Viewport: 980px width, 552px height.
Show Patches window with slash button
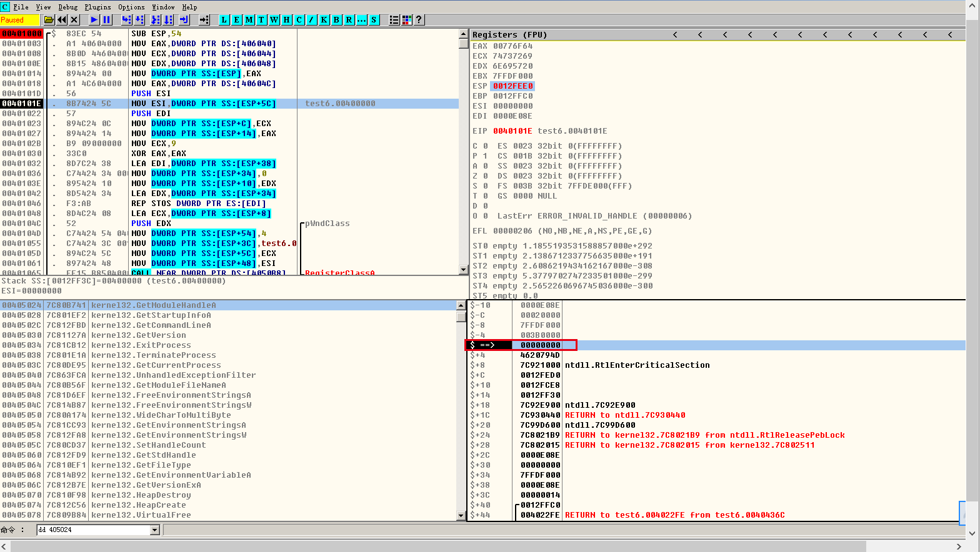coord(312,20)
